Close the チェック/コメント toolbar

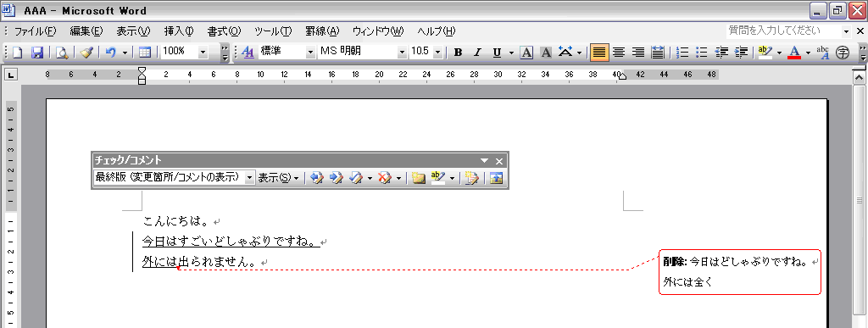(x=498, y=161)
